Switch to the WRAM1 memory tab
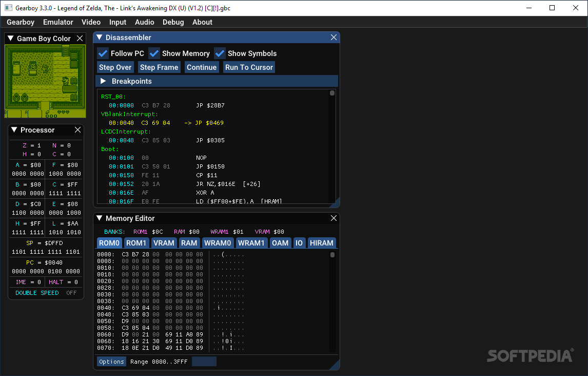Image resolution: width=588 pixels, height=376 pixels. 251,243
